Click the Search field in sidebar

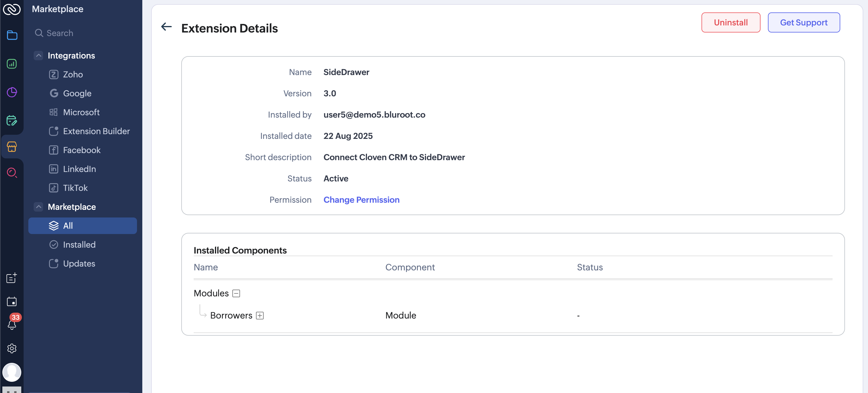pyautogui.click(x=83, y=33)
